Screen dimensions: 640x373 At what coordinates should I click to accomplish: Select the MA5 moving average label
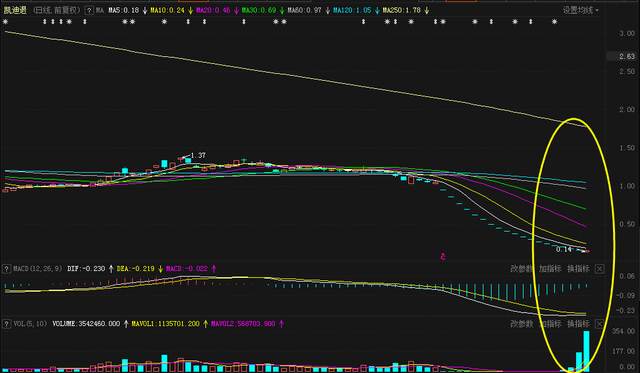point(123,11)
